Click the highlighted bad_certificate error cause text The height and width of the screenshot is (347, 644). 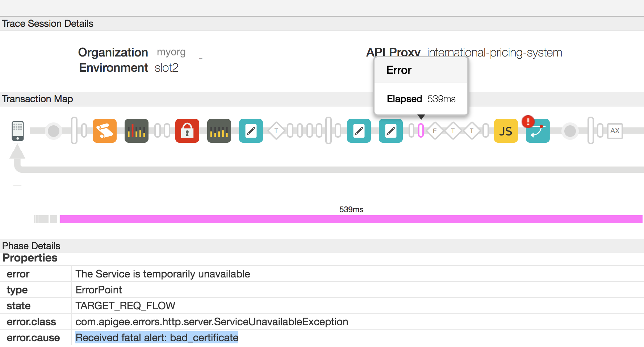point(157,338)
